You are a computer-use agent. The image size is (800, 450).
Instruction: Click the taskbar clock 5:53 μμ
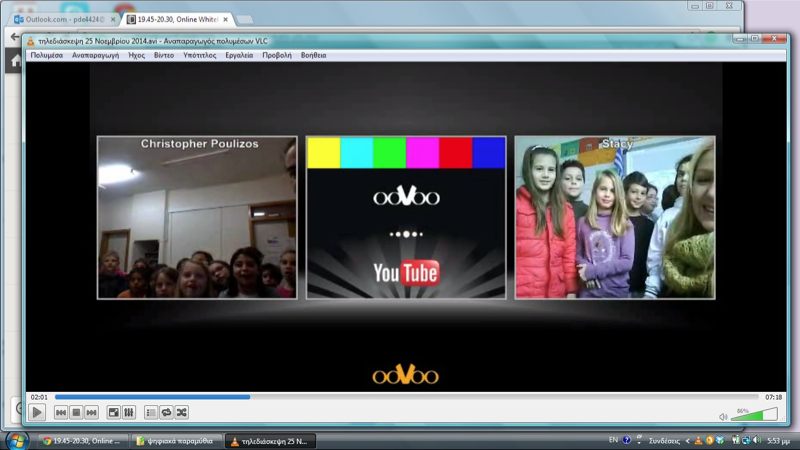click(x=778, y=441)
